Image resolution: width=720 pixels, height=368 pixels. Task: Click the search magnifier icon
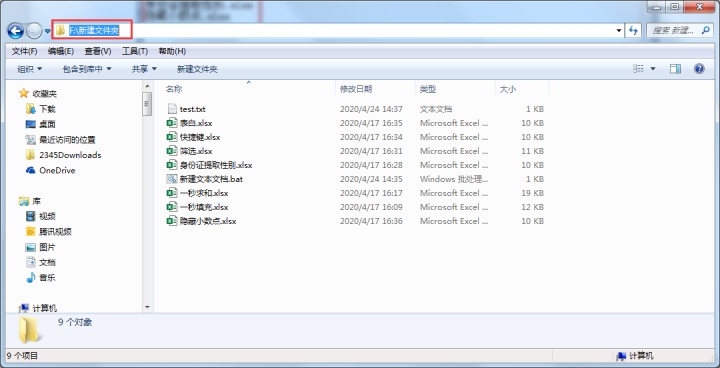coord(706,31)
